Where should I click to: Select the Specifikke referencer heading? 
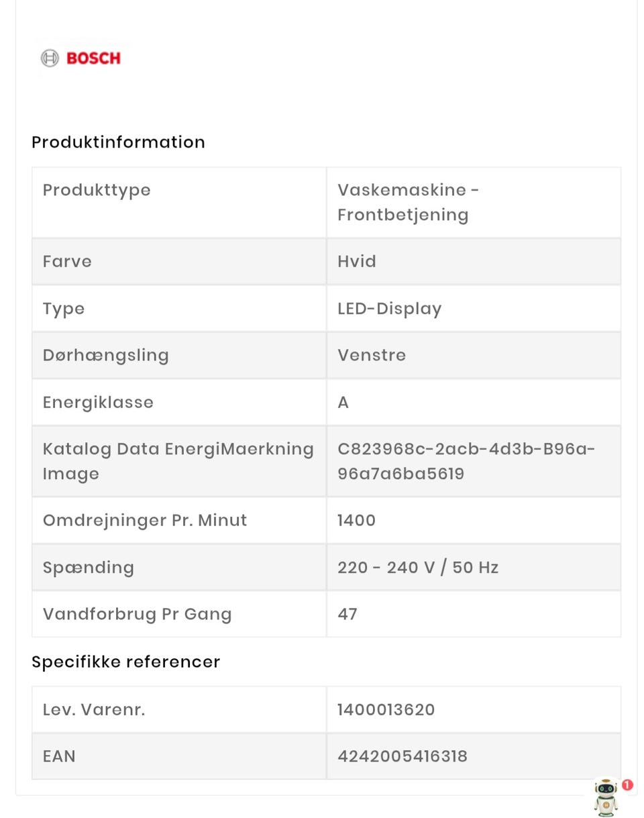click(x=125, y=662)
